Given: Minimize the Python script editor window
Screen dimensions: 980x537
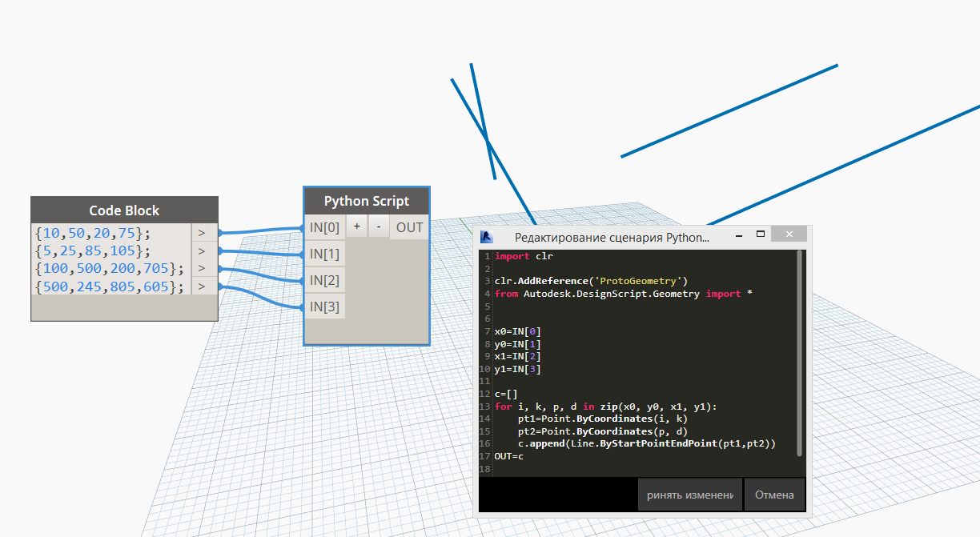Looking at the screenshot, I should [738, 234].
